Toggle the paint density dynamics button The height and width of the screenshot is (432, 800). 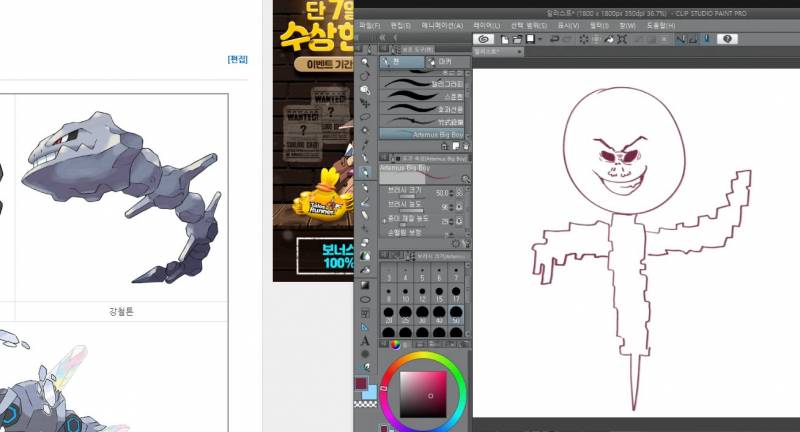pyautogui.click(x=459, y=221)
